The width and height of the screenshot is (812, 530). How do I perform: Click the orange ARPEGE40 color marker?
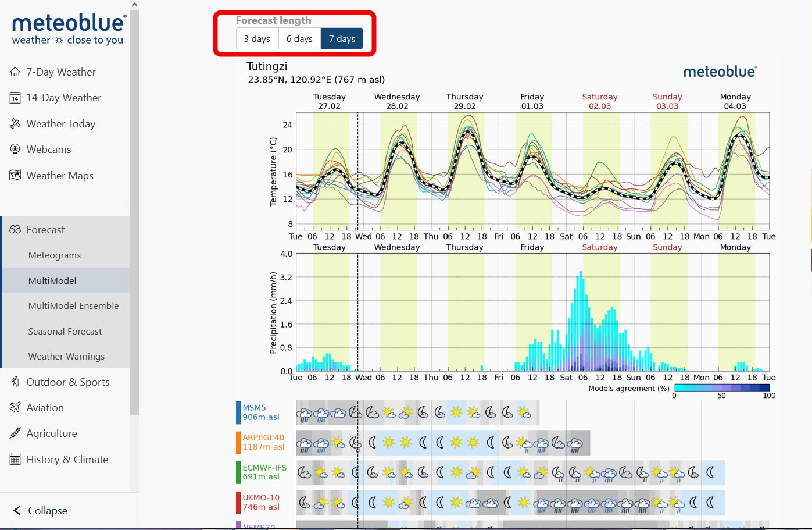click(x=238, y=442)
